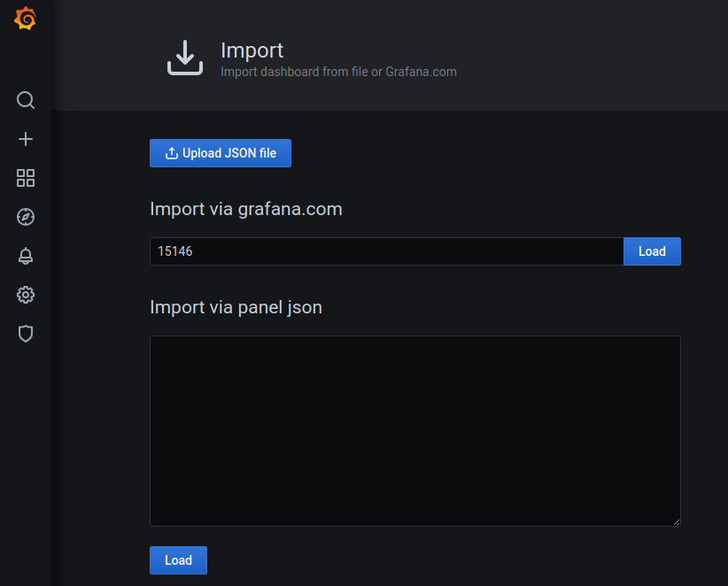Screen dimensions: 728x586
Task: Click the "Import via panel json" heading
Action: point(236,307)
